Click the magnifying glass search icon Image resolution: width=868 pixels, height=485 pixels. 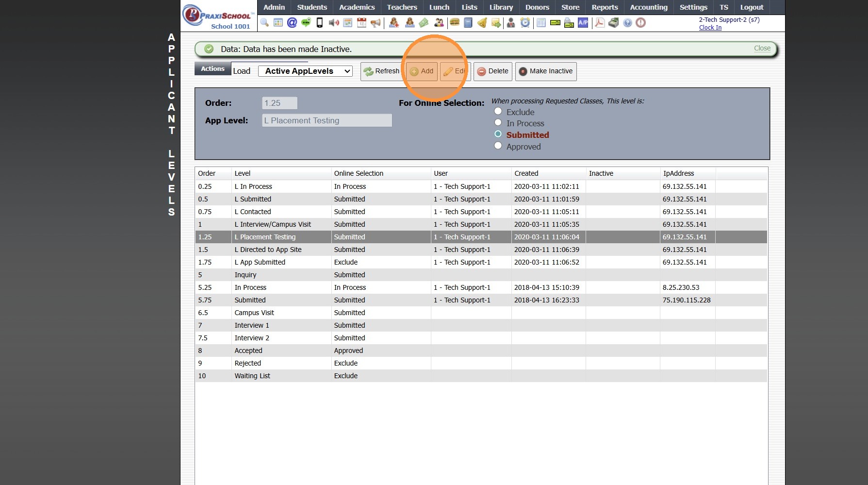(x=264, y=23)
